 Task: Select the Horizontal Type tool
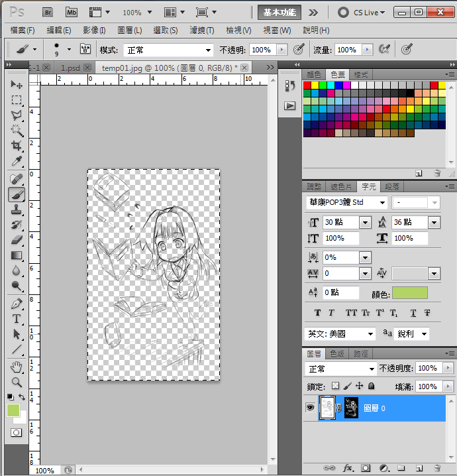coord(17,319)
